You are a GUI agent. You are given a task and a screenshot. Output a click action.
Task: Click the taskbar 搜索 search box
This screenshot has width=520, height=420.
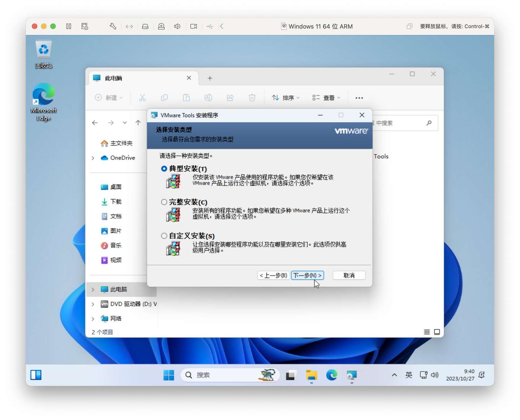click(230, 375)
